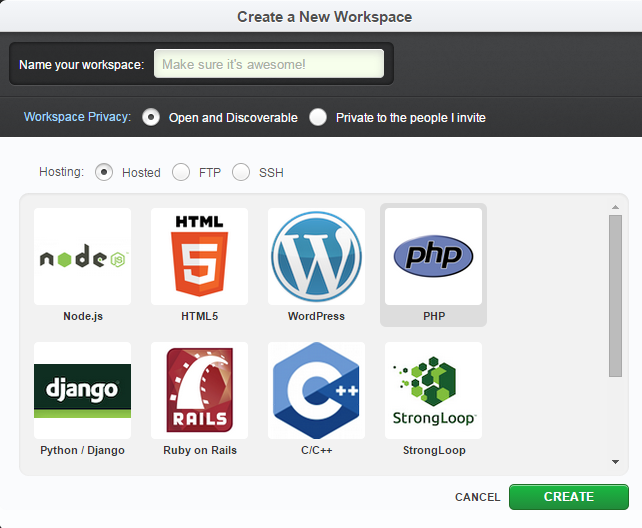Select the PHP template icon
This screenshot has width=642, height=528.
tap(434, 256)
